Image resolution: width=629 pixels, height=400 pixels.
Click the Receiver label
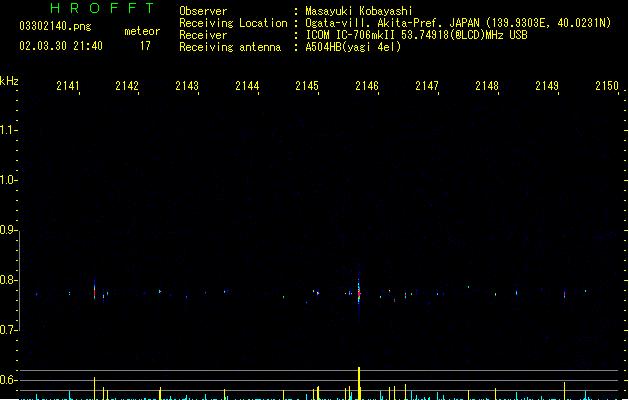pos(203,35)
